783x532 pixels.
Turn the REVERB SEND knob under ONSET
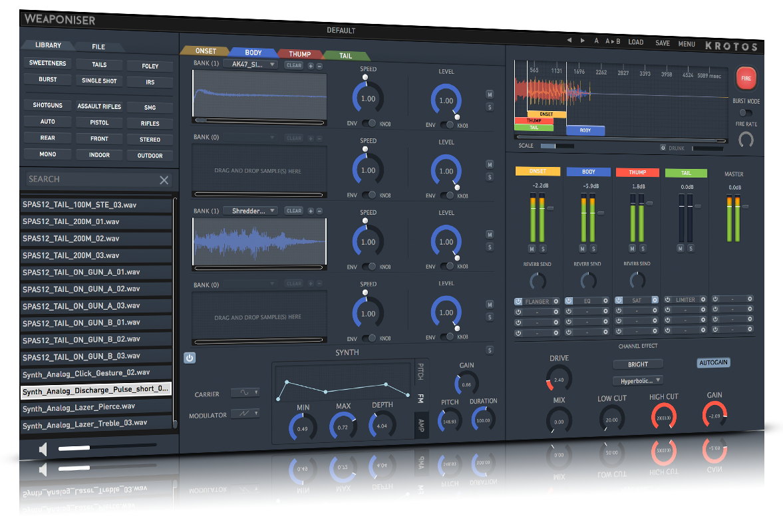point(536,280)
